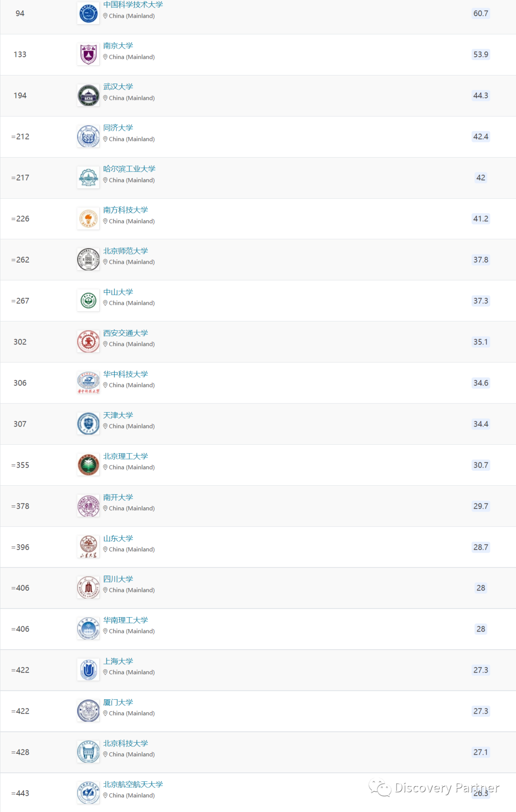Click the 同济大学 logo
Screen dimensions: 516x812
coord(88,137)
